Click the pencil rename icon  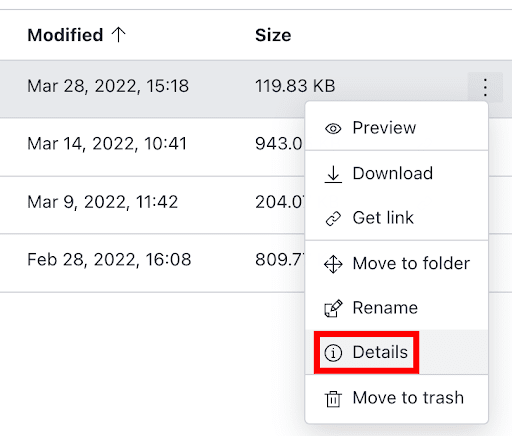pyautogui.click(x=333, y=308)
